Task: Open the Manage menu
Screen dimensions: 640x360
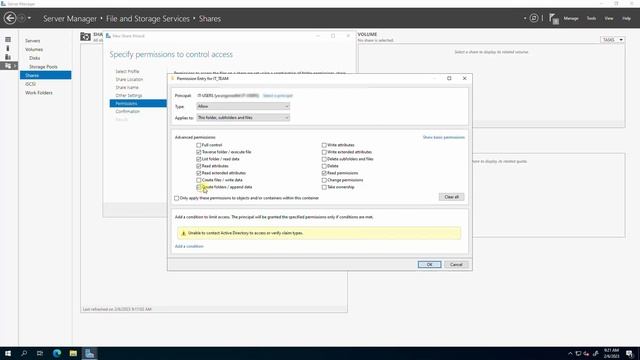Action: tap(571, 18)
